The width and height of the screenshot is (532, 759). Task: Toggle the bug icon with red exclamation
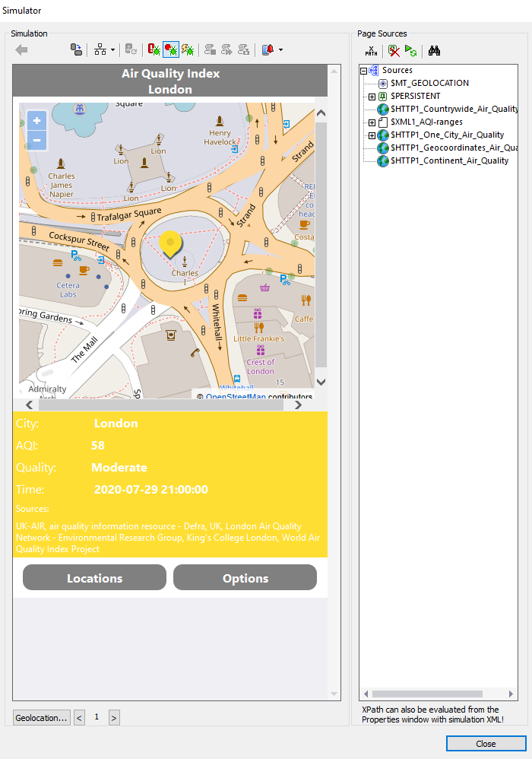154,49
